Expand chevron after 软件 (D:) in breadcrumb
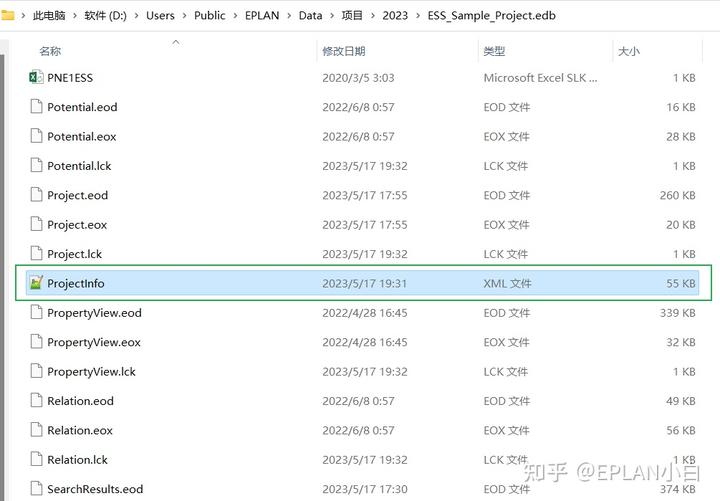This screenshot has width=720, height=501. 136,16
